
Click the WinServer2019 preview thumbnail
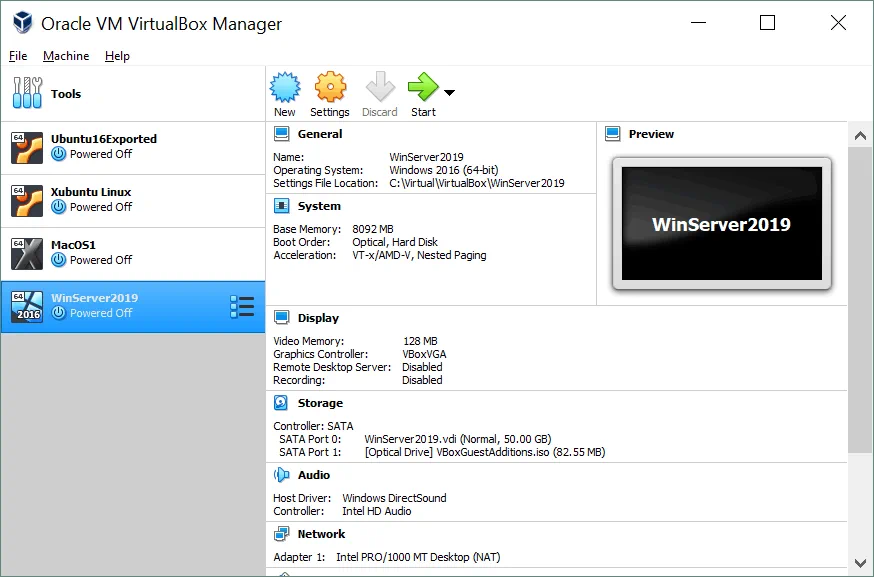(721, 224)
